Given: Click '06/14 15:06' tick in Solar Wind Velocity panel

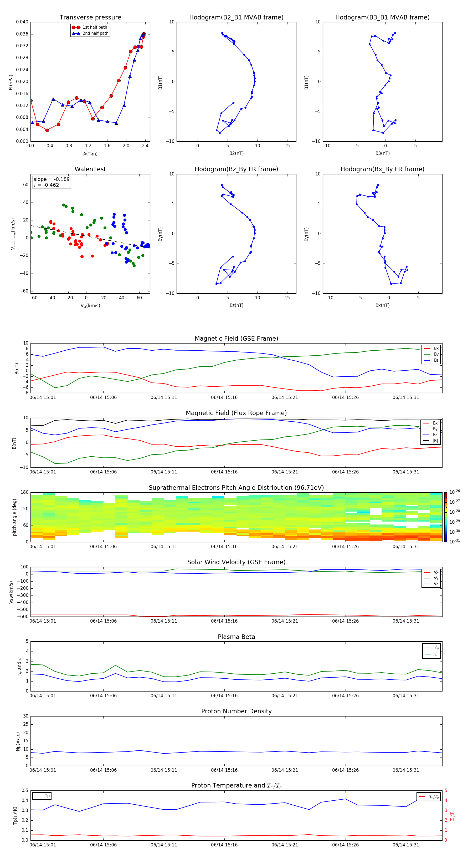Looking at the screenshot, I should [103, 621].
